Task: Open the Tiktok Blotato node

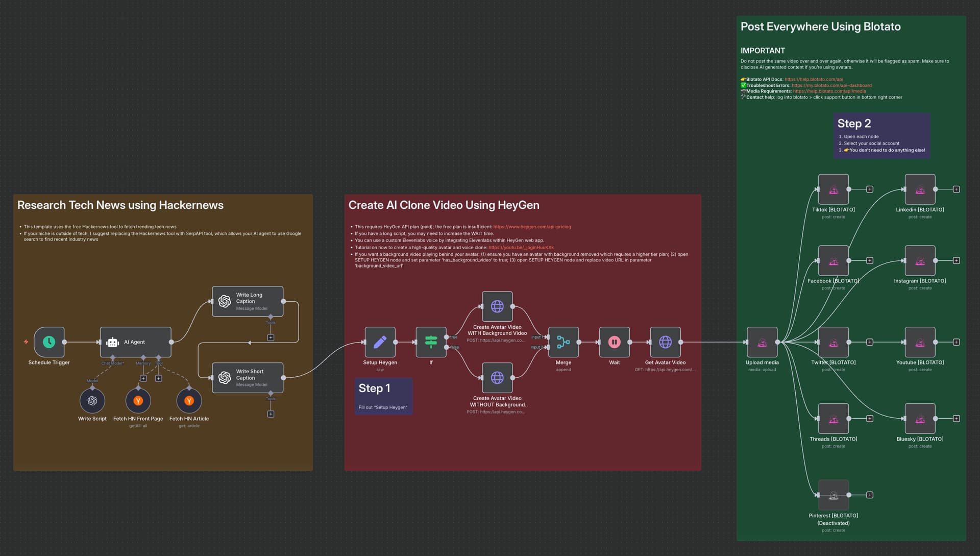Action: (833, 189)
